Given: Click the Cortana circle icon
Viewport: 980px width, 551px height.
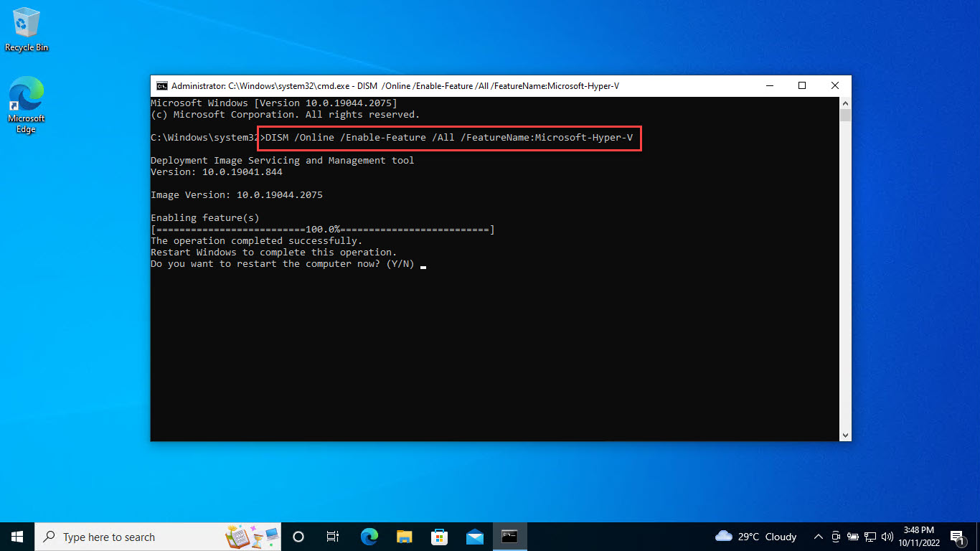Looking at the screenshot, I should click(x=298, y=537).
